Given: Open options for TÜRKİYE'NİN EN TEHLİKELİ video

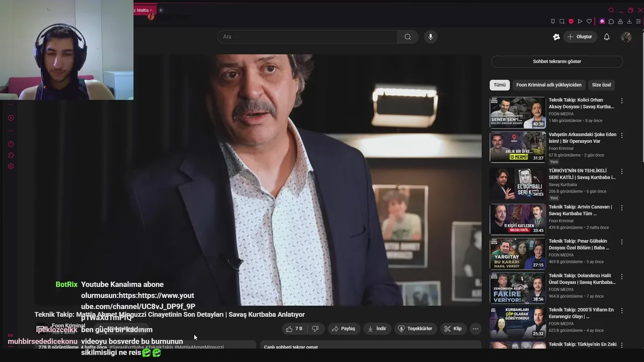Looking at the screenshot, I should coord(622,171).
